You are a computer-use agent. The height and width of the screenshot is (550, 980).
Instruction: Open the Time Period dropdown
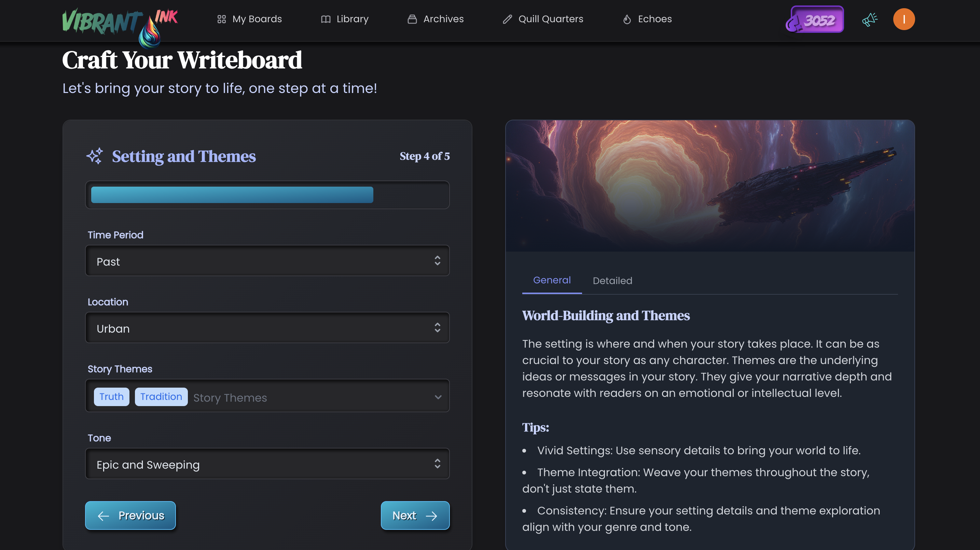coord(267,261)
